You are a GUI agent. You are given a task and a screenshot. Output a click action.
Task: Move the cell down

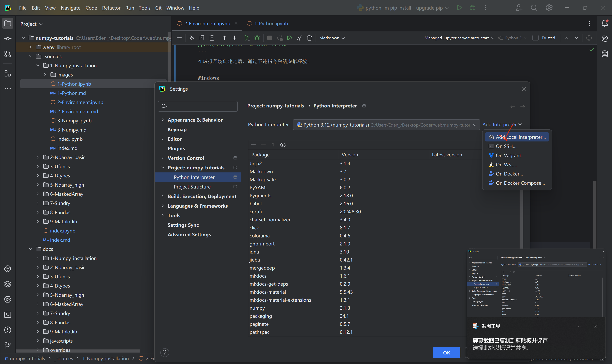pyautogui.click(x=235, y=38)
